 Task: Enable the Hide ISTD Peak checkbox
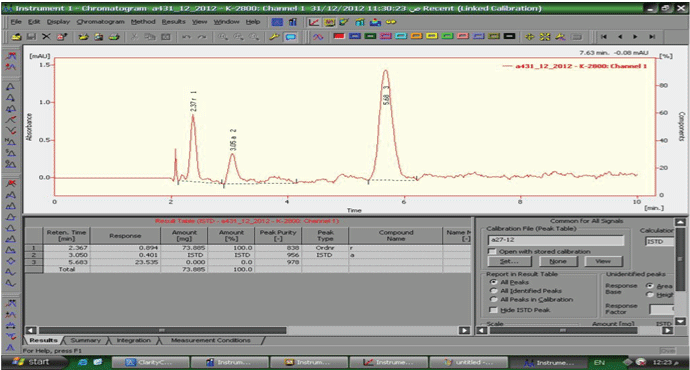click(x=493, y=310)
